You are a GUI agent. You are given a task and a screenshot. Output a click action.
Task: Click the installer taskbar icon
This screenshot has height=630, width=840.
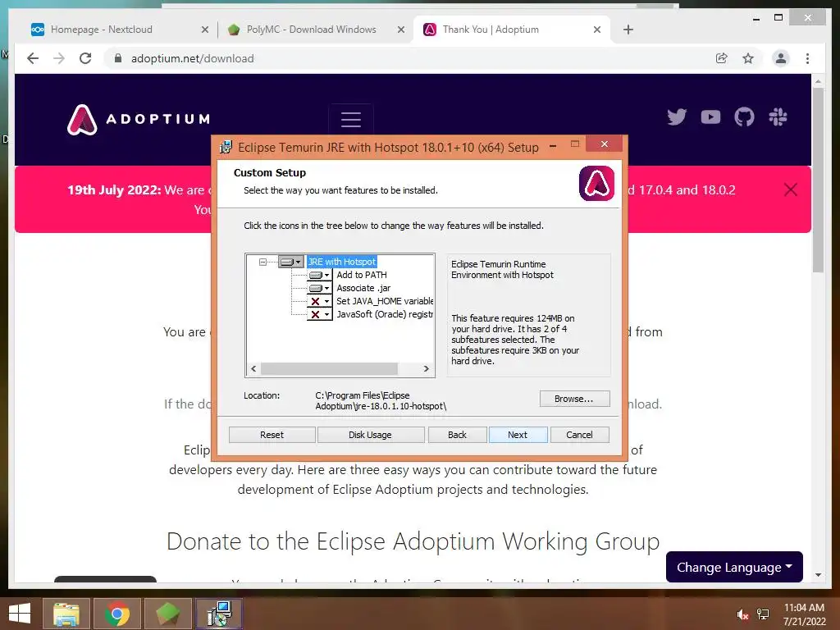click(x=219, y=614)
